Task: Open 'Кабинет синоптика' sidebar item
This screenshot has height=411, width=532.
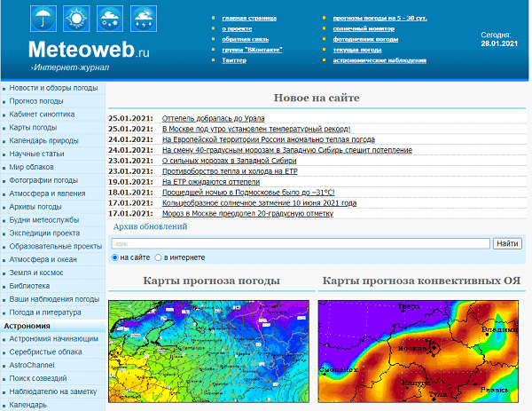Action: click(x=42, y=115)
